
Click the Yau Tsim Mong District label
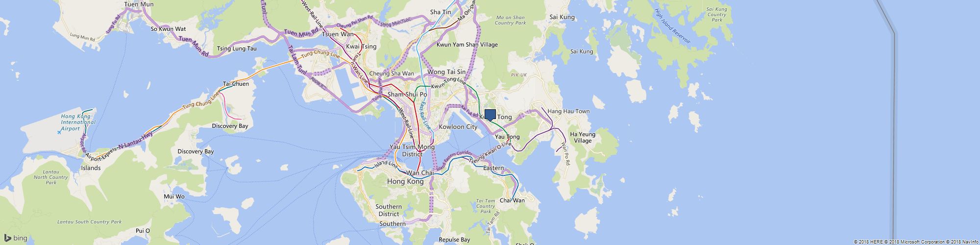[x=412, y=150]
